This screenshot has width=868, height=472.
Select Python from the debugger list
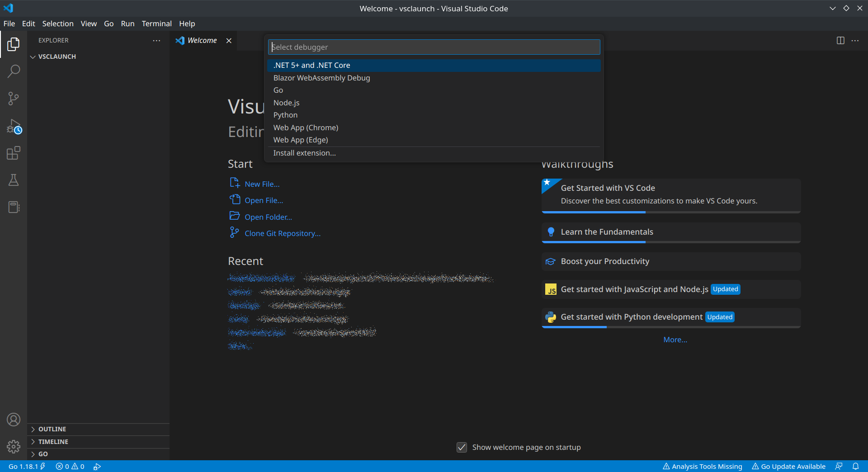pyautogui.click(x=285, y=115)
